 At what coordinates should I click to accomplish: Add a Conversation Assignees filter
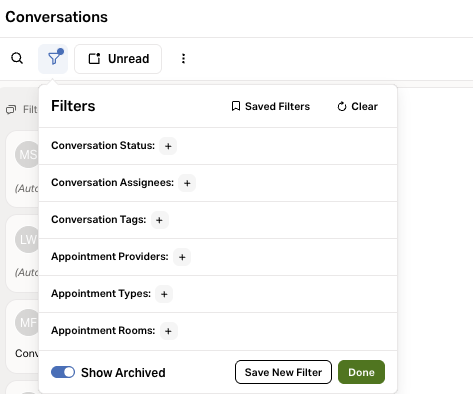click(x=187, y=183)
